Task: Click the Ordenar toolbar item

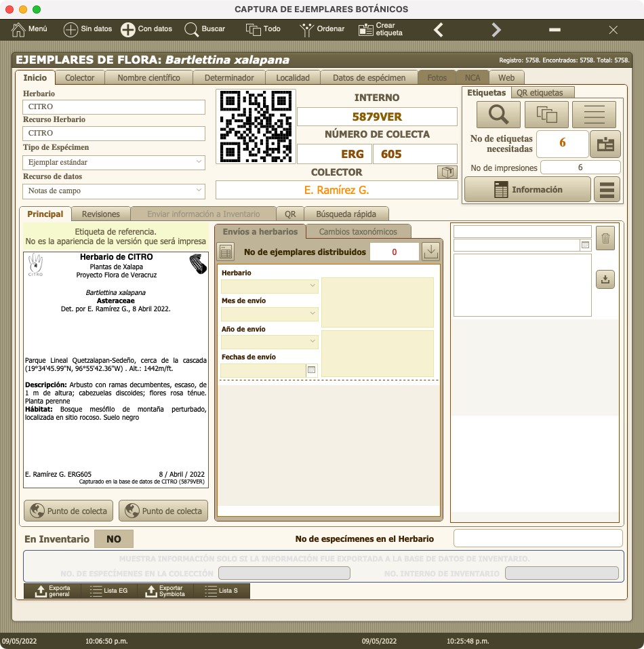Action: point(322,29)
